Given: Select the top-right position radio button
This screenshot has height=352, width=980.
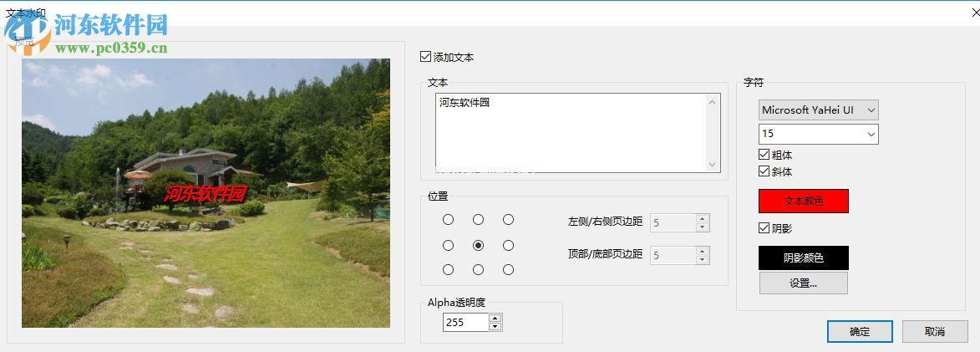Looking at the screenshot, I should [508, 219].
